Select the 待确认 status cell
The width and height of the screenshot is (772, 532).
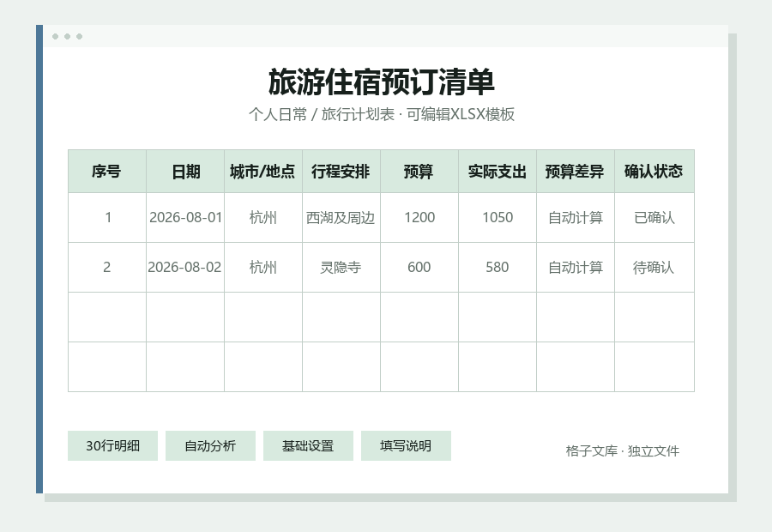click(654, 267)
